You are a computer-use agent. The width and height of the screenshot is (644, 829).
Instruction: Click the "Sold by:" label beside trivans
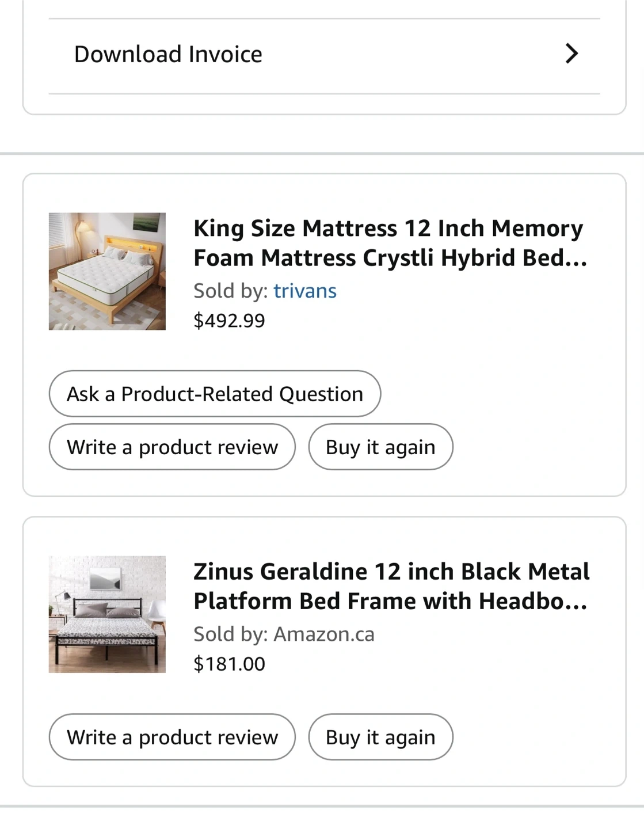coord(230,291)
